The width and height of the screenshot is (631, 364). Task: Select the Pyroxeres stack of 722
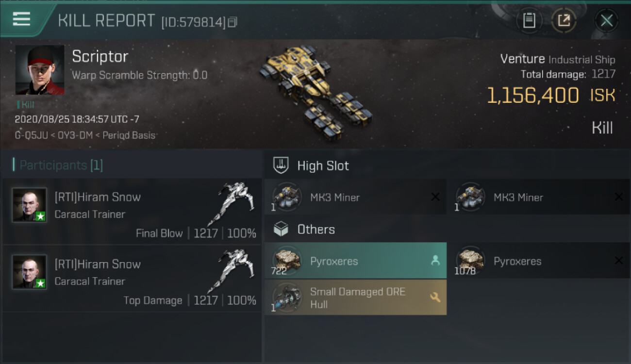tap(355, 261)
